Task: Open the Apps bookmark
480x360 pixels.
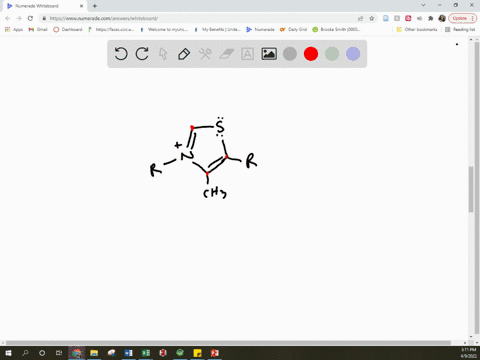Action: tap(14, 29)
